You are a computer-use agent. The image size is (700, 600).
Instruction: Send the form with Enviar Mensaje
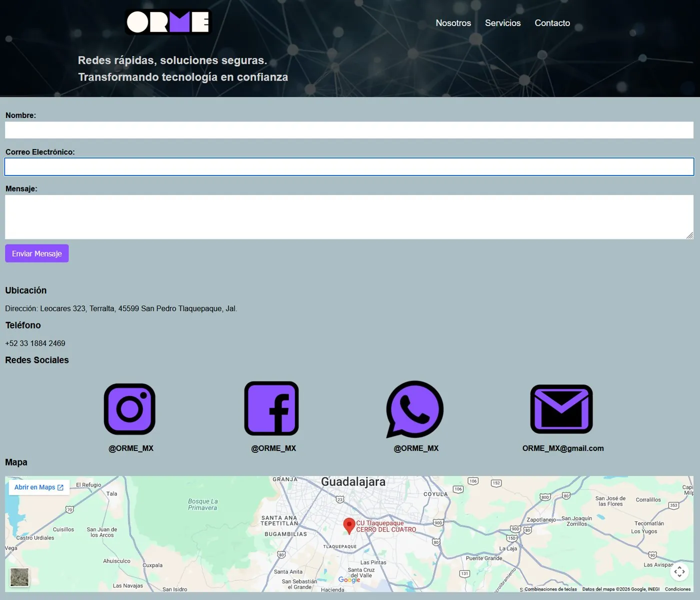[x=37, y=253]
